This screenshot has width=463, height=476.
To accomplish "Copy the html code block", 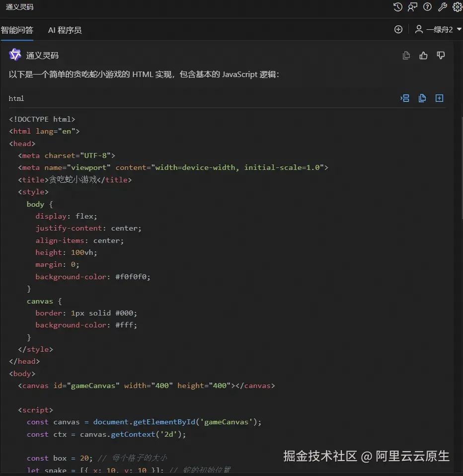I will (x=422, y=98).
